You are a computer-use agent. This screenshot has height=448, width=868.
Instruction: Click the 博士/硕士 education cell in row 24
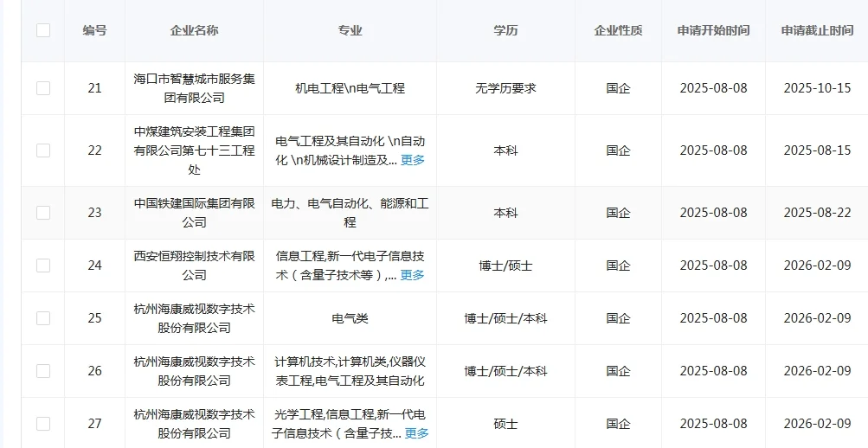(x=505, y=266)
